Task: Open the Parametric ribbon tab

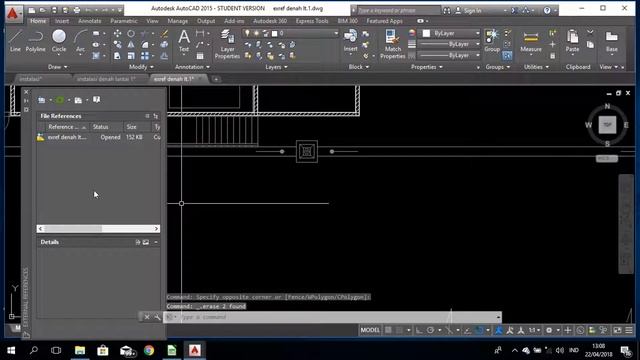Action: 124,21
